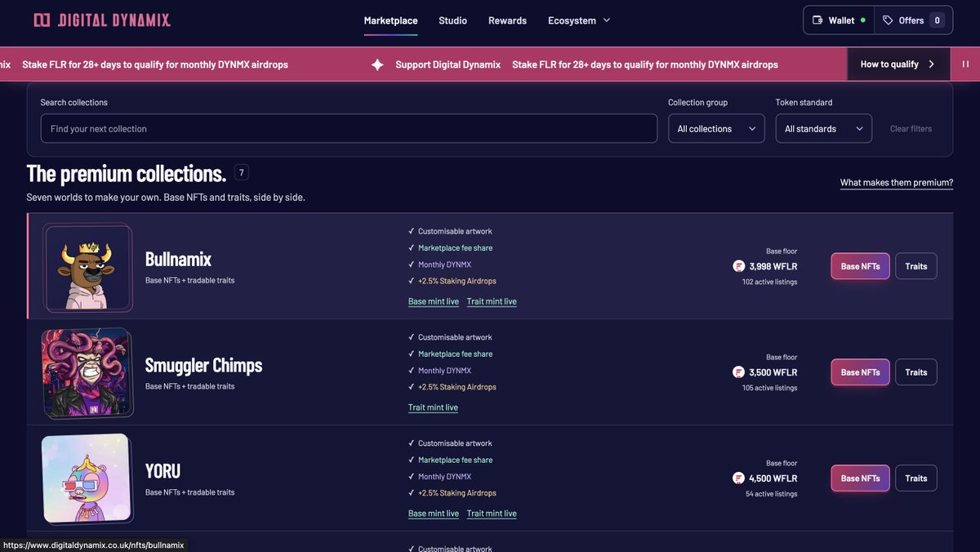Click Smuggler Chimps 3,500 WFLR floor price
Viewport: 980px width, 552px height.
[x=773, y=372]
